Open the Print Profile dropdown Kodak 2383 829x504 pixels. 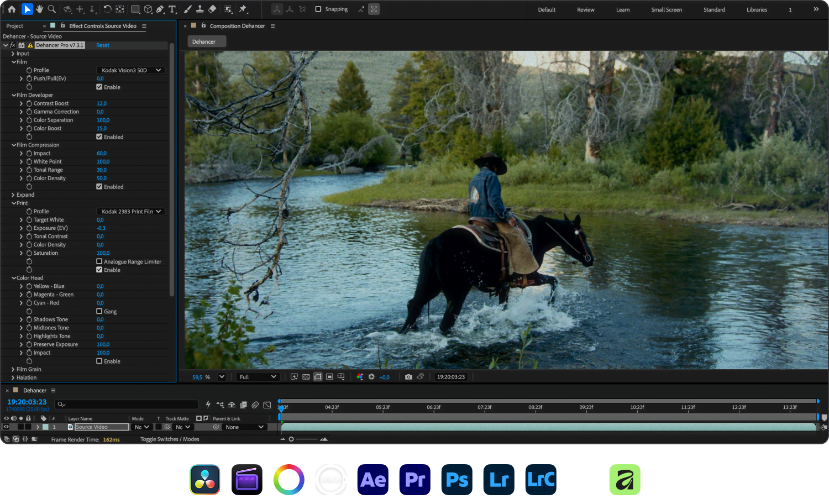click(x=131, y=211)
